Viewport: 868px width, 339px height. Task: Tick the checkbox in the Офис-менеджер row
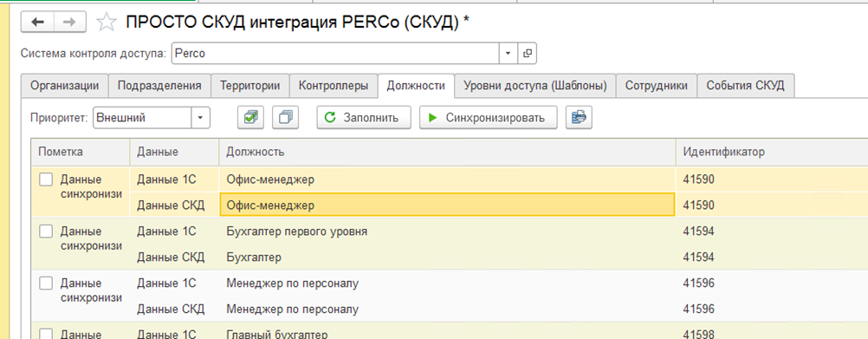46,179
